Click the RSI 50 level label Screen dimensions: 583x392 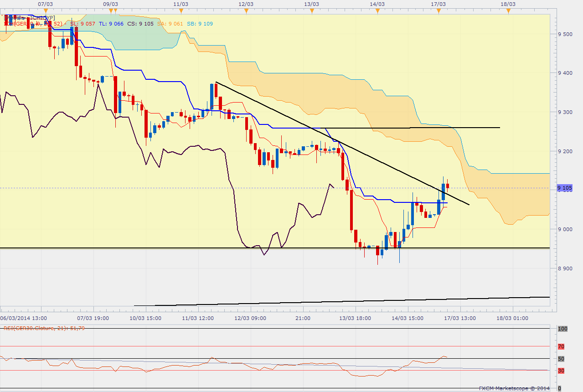[x=561, y=359]
